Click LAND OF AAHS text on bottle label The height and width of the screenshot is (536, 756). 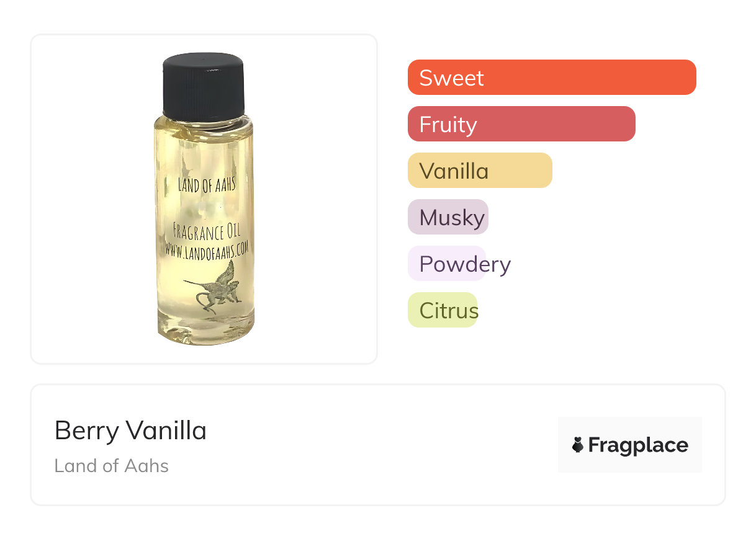coord(207,184)
